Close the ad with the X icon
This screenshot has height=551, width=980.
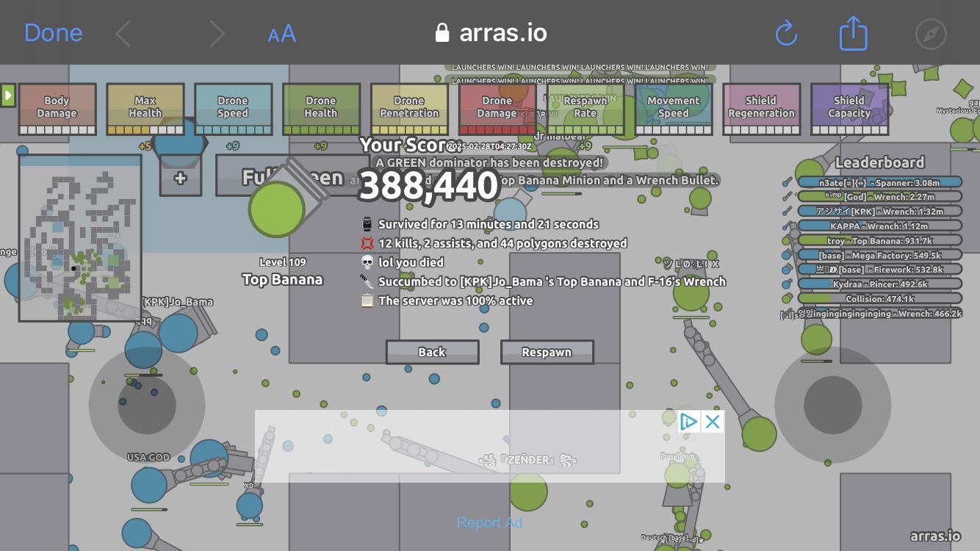712,422
